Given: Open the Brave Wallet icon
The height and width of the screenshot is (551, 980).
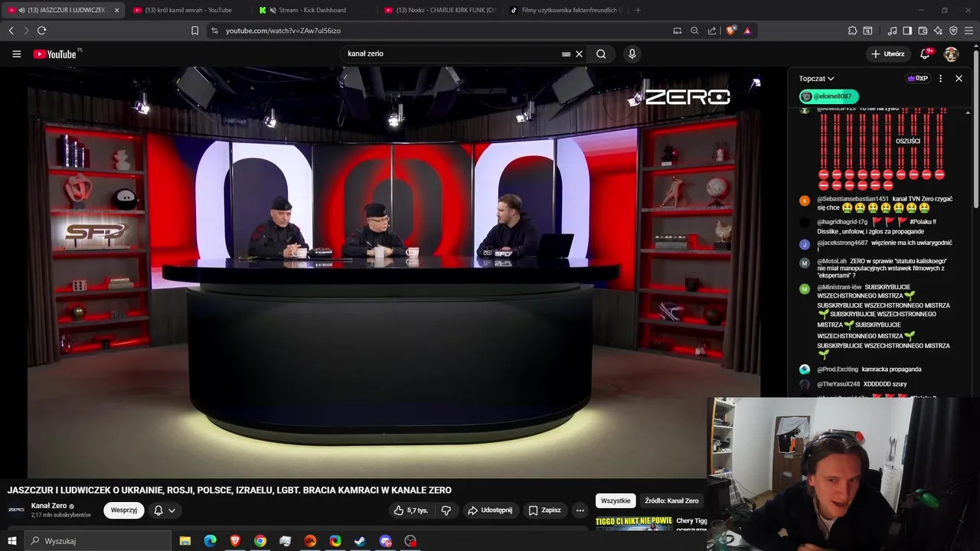Looking at the screenshot, I should point(923,31).
